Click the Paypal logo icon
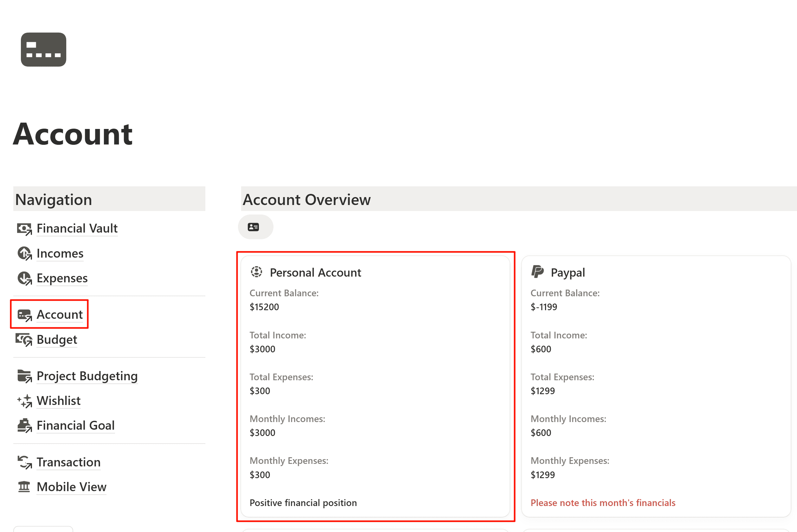Viewport: 797px width, 532px height. click(537, 272)
